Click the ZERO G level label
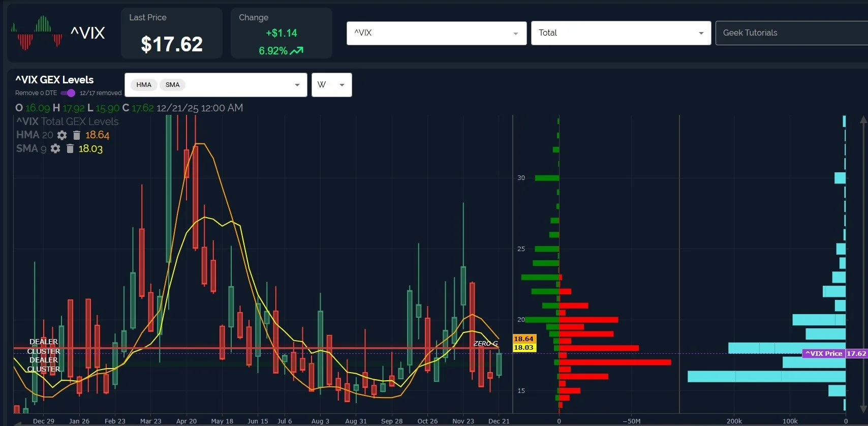Image resolution: width=868 pixels, height=426 pixels. (485, 344)
